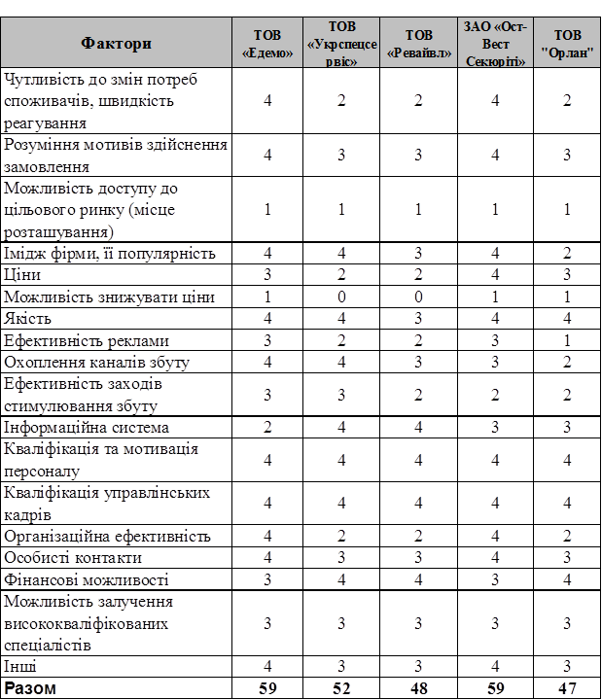Select the 'Фінансові можливості' row label

click(87, 579)
